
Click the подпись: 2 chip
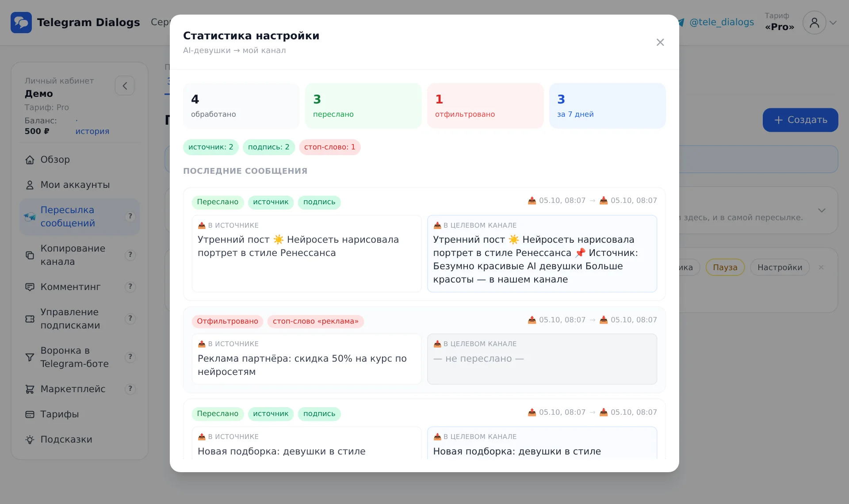point(268,147)
